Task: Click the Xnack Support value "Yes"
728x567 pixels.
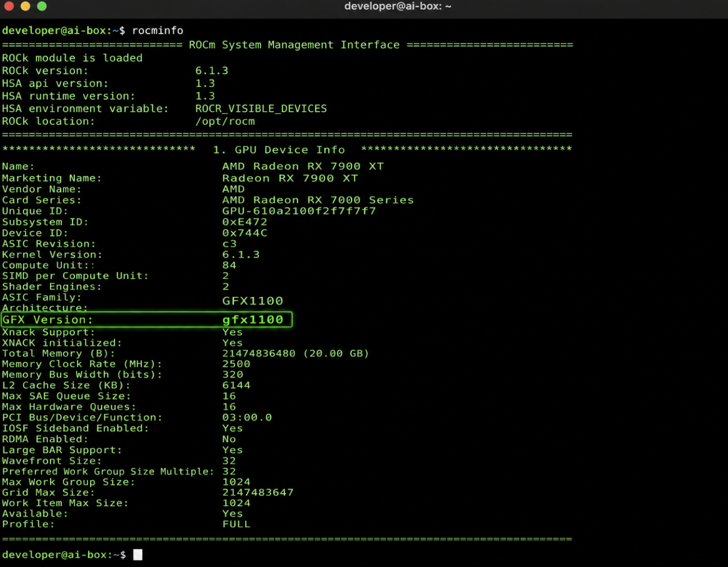Action: pos(233,332)
